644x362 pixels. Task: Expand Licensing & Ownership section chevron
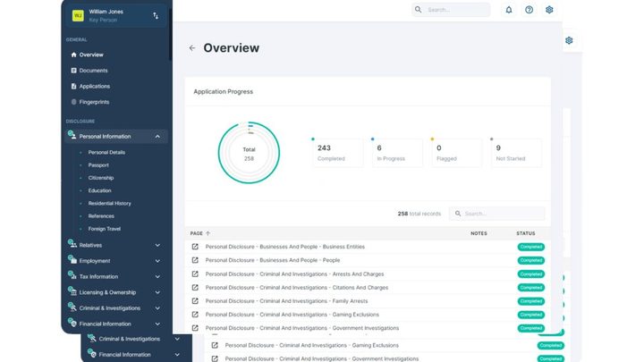(x=157, y=292)
